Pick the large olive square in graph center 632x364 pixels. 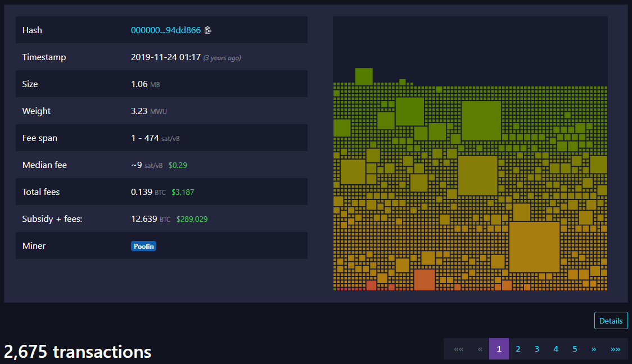(477, 175)
